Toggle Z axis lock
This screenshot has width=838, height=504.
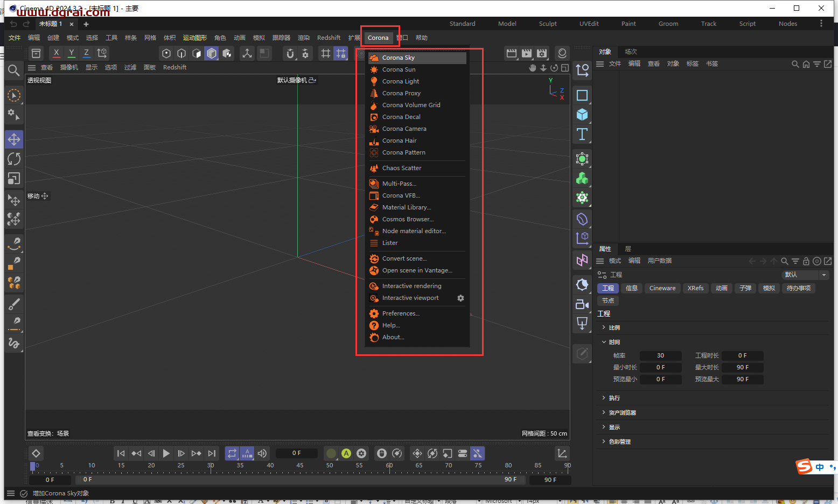click(86, 53)
